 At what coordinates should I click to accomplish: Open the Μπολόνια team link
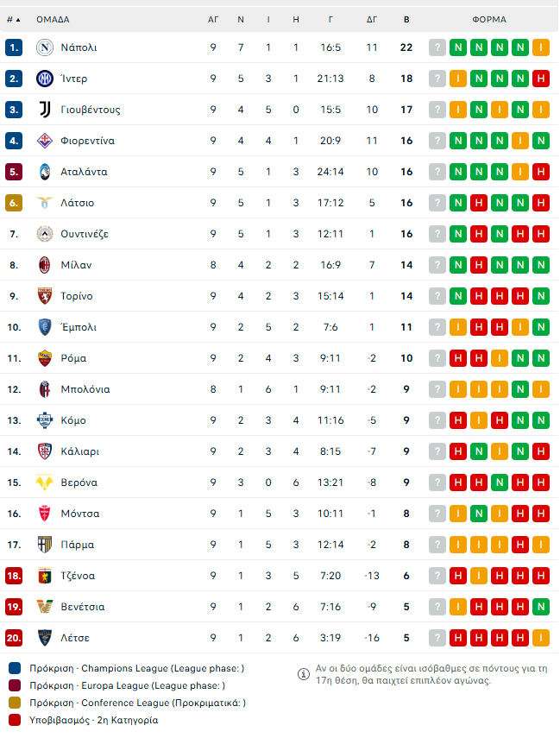[x=85, y=389]
